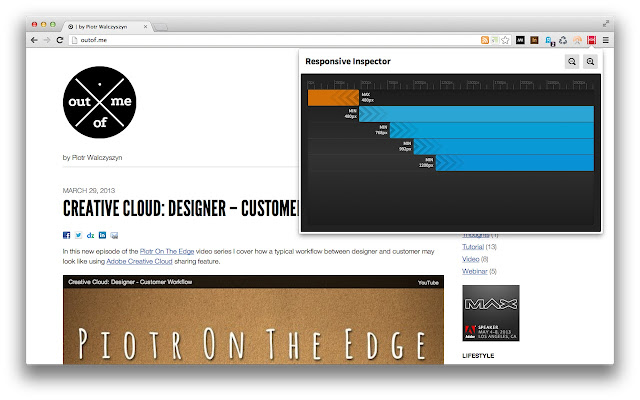Share the post via the dz icon
The image size is (640, 400).
(x=90, y=235)
